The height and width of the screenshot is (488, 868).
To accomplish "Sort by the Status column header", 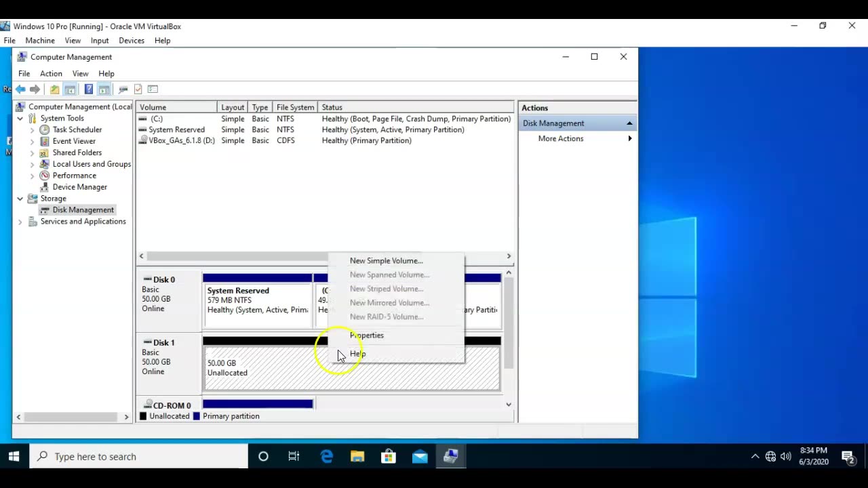I will [x=416, y=107].
